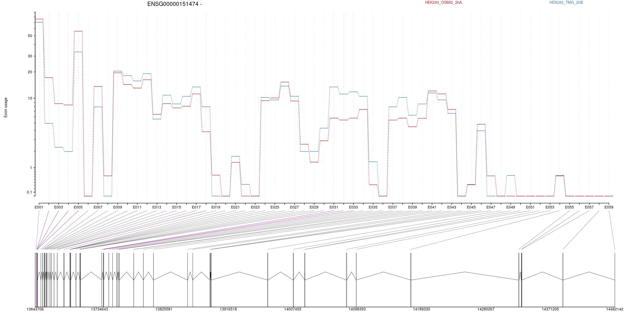Image resolution: width=644 pixels, height=322 pixels.
Task: Select exon label E027
Action: [294, 207]
